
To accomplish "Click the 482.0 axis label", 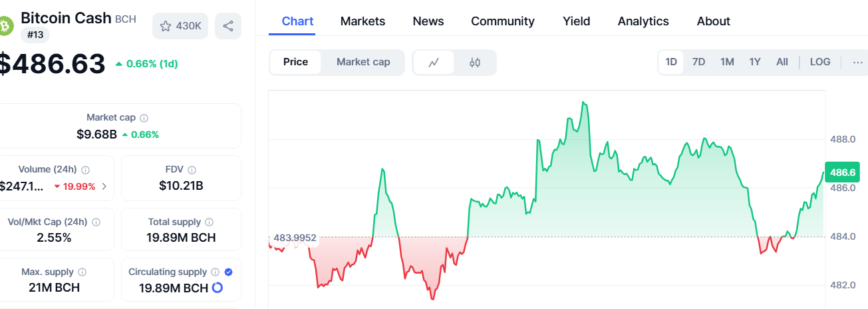I will tap(843, 285).
